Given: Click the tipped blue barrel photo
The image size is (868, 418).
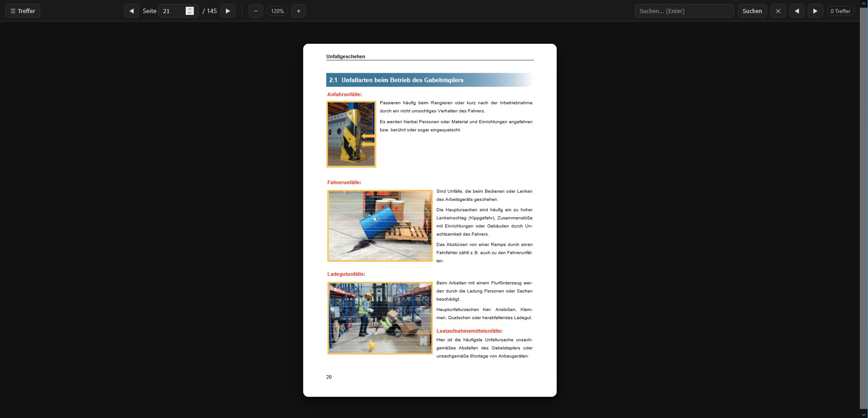Looking at the screenshot, I should pyautogui.click(x=380, y=226).
